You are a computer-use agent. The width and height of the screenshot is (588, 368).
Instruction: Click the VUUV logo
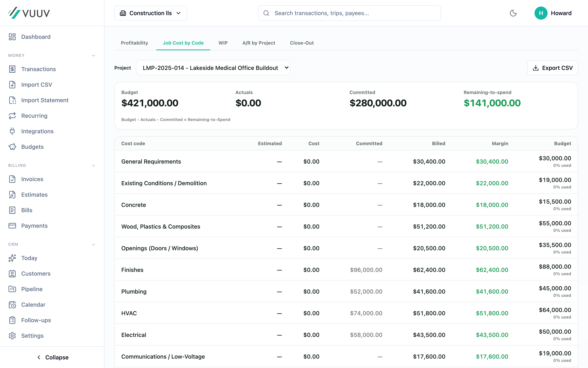29,13
